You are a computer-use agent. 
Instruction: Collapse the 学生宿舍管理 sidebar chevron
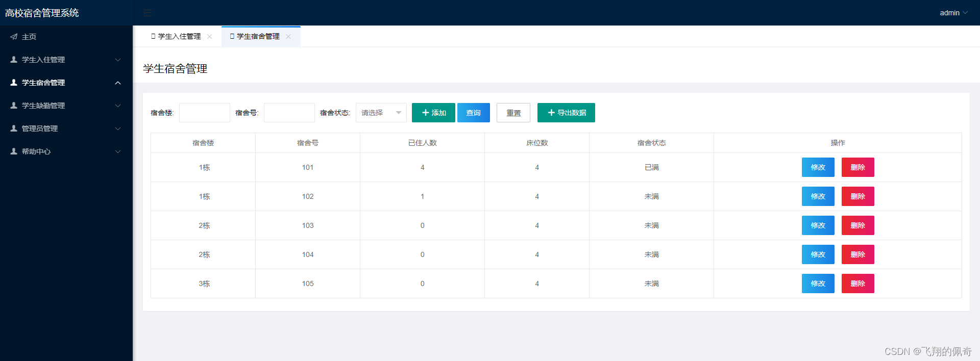click(x=118, y=83)
